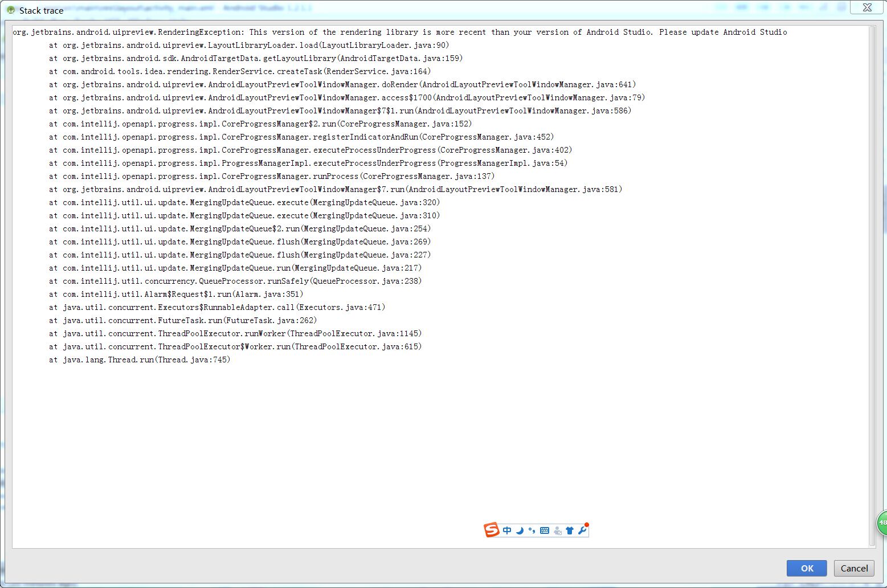Click the ThreadPoolExecutor.runWorker line
The height and width of the screenshot is (588, 887).
click(235, 333)
